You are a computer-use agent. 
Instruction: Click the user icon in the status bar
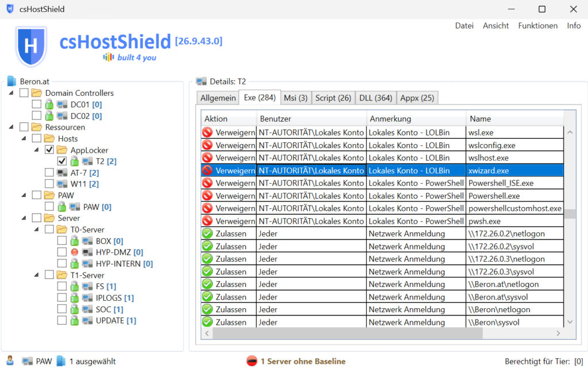10,360
